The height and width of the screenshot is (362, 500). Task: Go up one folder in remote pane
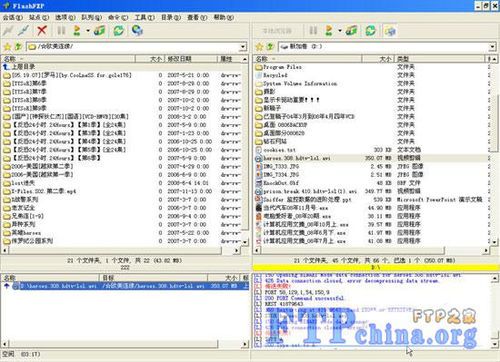pos(18,46)
